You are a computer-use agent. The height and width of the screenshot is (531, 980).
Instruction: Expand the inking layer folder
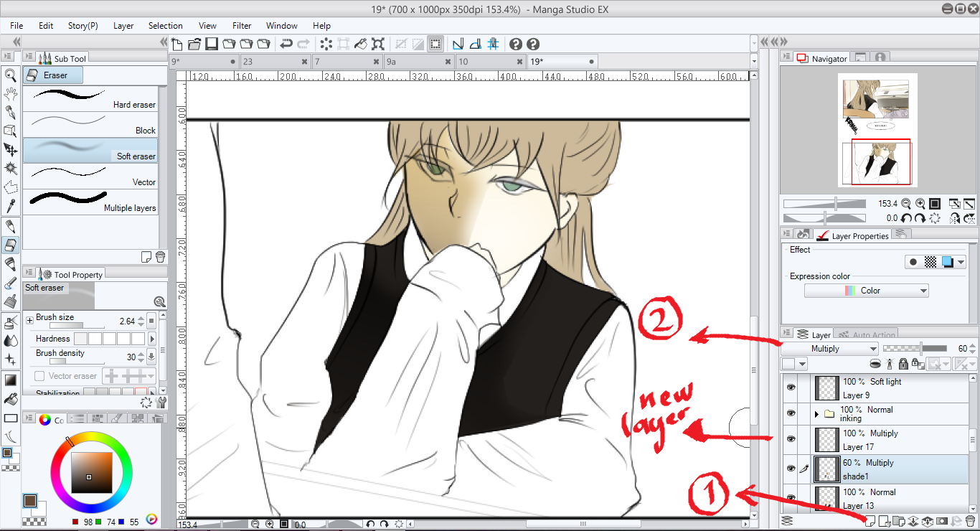pyautogui.click(x=818, y=413)
